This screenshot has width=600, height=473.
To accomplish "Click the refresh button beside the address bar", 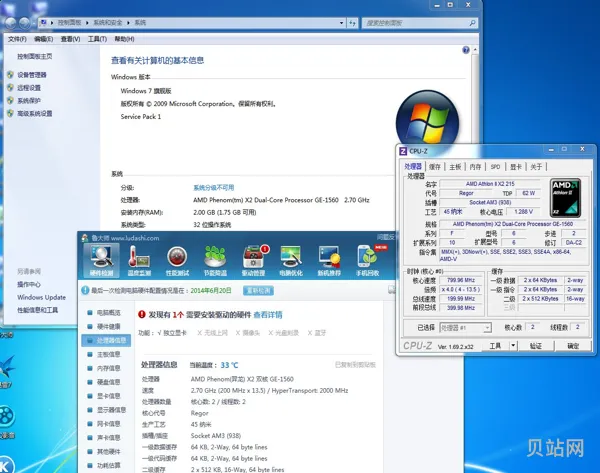I will coord(352,23).
